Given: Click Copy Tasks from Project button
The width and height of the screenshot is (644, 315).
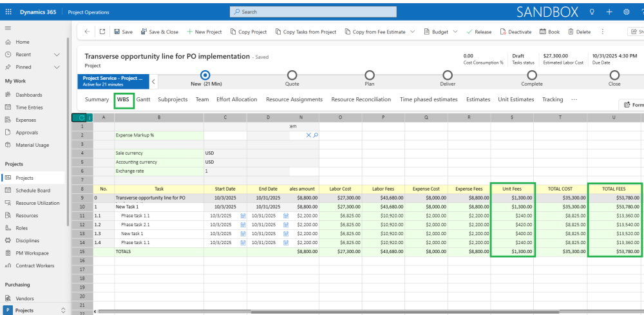Looking at the screenshot, I should (x=305, y=32).
